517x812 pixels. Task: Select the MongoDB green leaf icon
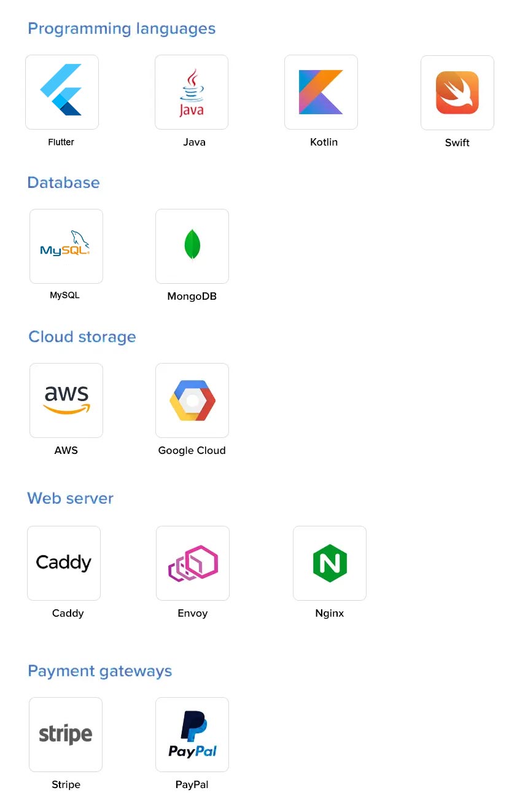[x=192, y=246]
